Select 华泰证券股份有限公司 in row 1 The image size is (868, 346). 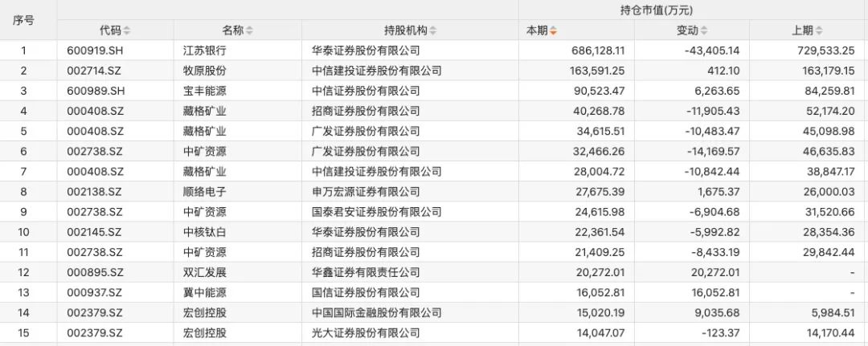tap(366, 51)
